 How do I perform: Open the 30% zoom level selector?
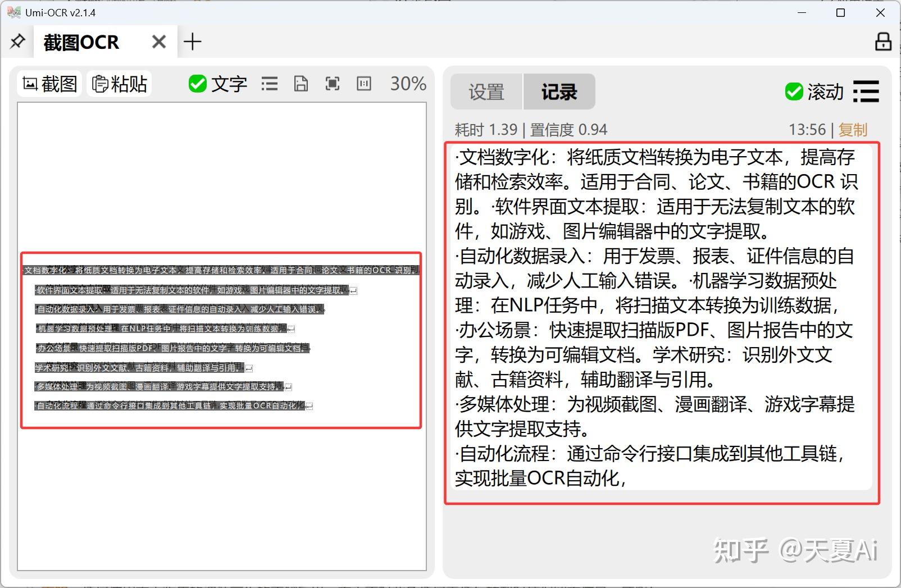point(407,83)
